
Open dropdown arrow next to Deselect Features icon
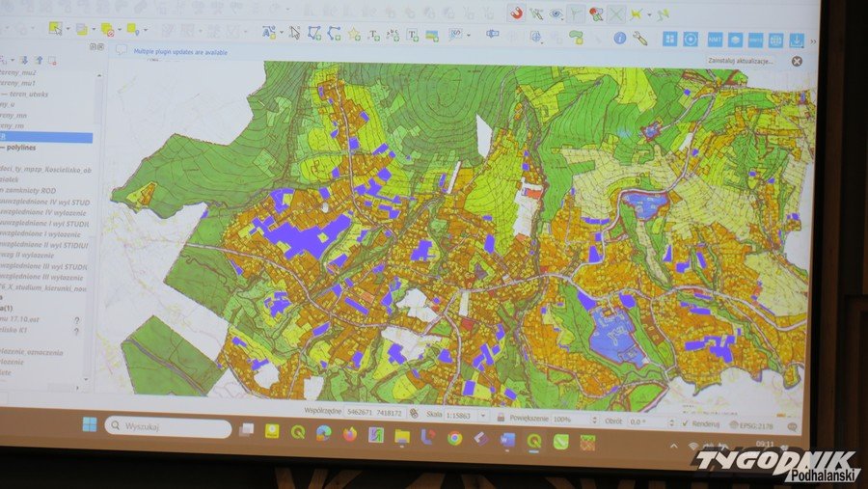click(x=120, y=29)
